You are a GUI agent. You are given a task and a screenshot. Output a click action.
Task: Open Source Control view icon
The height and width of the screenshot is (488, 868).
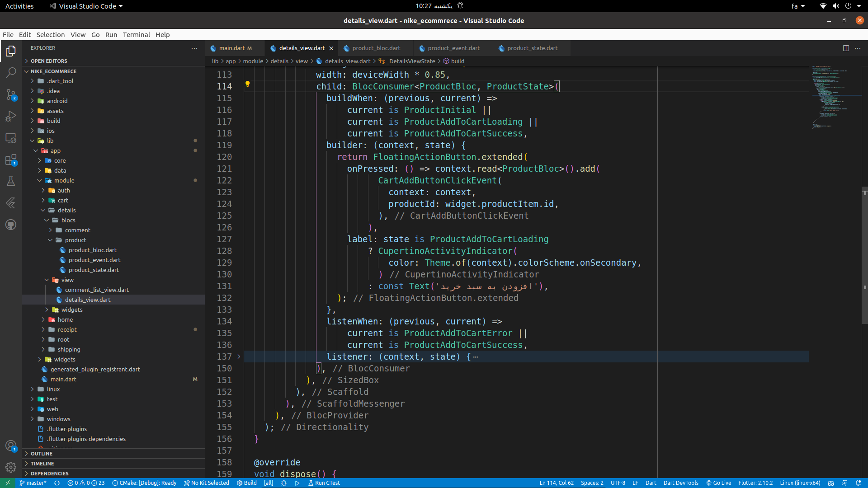coord(11,94)
